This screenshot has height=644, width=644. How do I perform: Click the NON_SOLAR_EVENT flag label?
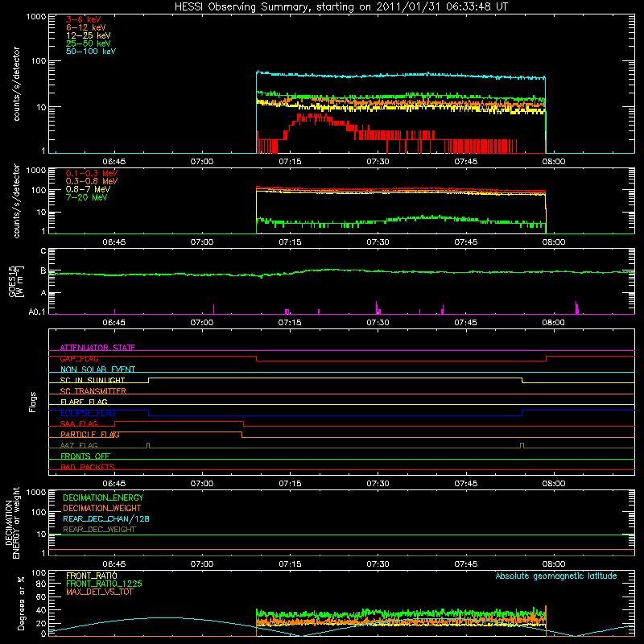click(x=97, y=369)
